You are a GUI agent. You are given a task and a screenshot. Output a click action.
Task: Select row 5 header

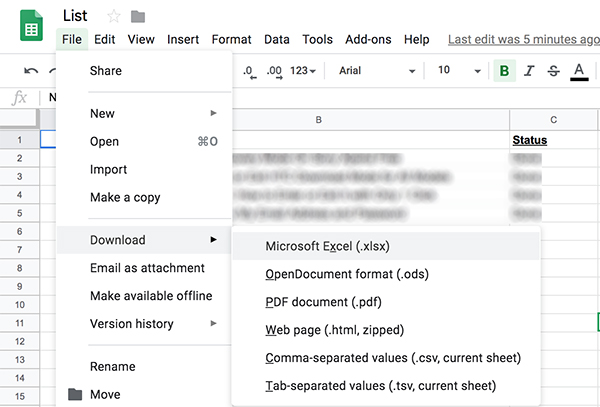20,213
